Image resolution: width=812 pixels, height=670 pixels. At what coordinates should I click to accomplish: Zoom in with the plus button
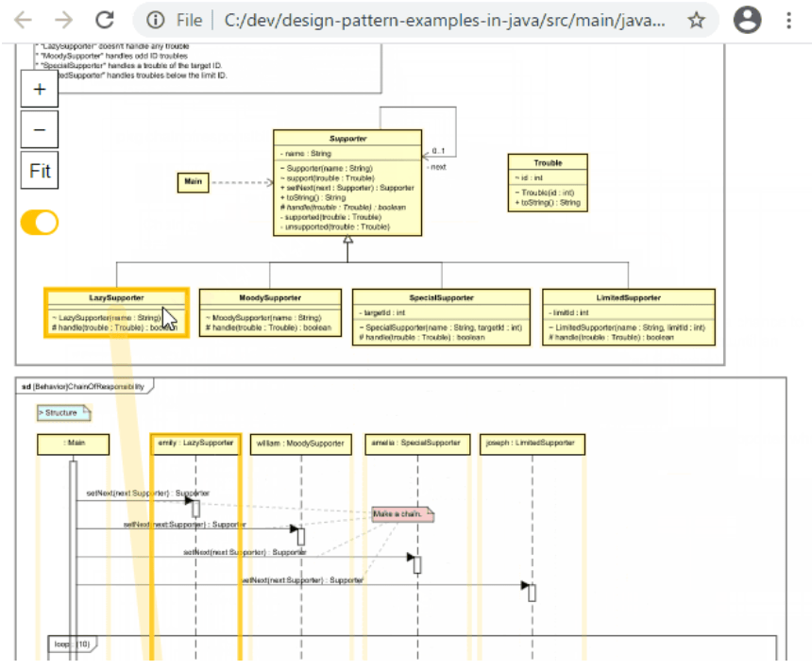click(x=40, y=90)
